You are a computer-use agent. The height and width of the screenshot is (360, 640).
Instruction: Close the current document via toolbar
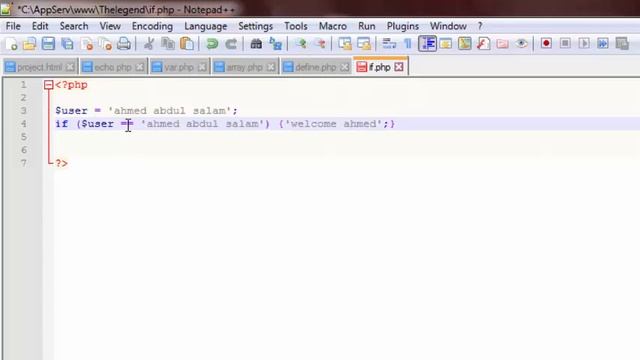coord(86,44)
